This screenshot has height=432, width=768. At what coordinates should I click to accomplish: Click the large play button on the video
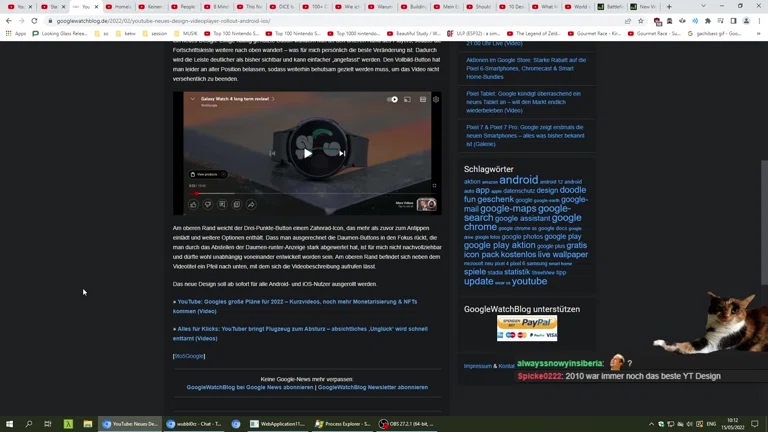tap(308, 154)
